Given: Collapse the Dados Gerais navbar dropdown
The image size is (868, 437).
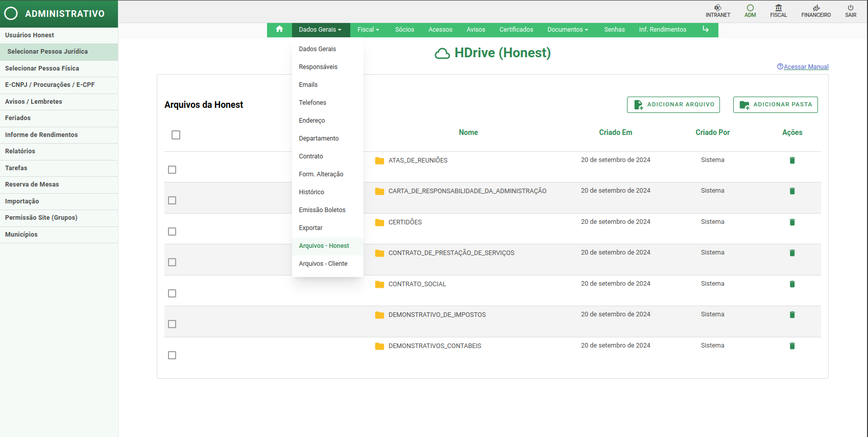Looking at the screenshot, I should pyautogui.click(x=321, y=30).
